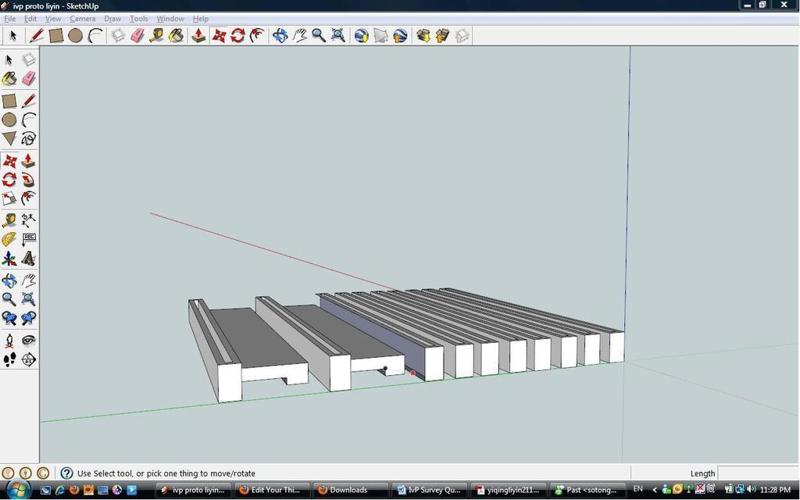Click the Zoom Extents icon in top toolbar
The width and height of the screenshot is (800, 500).
click(x=338, y=36)
